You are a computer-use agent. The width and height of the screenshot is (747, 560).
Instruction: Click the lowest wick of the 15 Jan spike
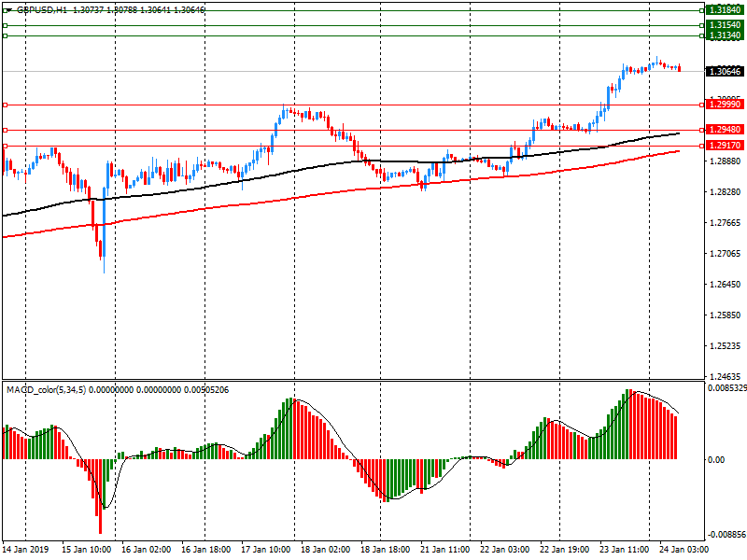pyautogui.click(x=104, y=266)
